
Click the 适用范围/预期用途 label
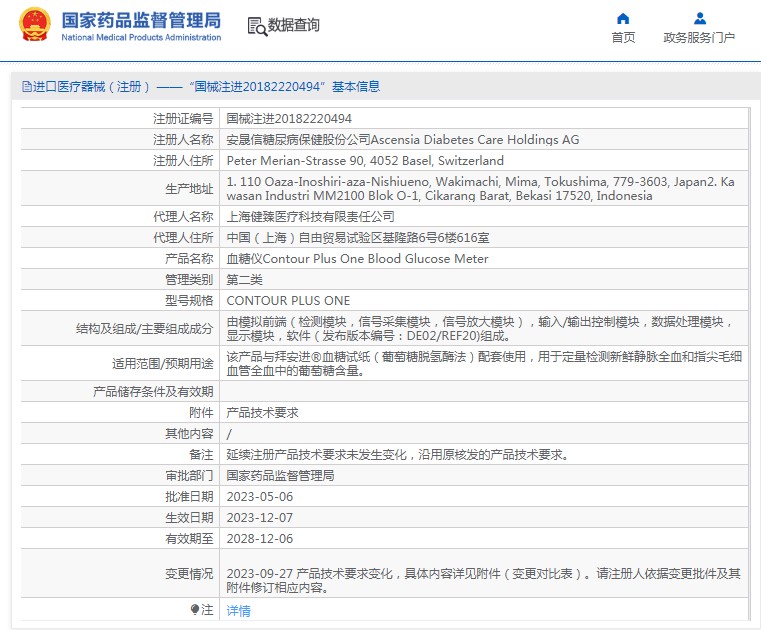coord(163,364)
